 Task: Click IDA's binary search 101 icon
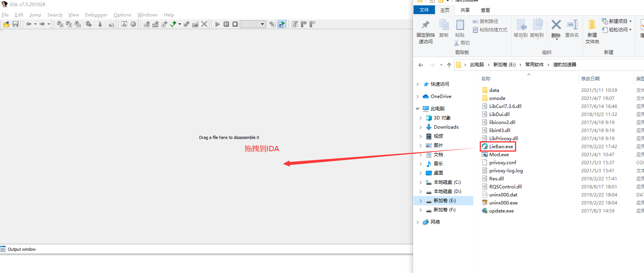[78, 24]
